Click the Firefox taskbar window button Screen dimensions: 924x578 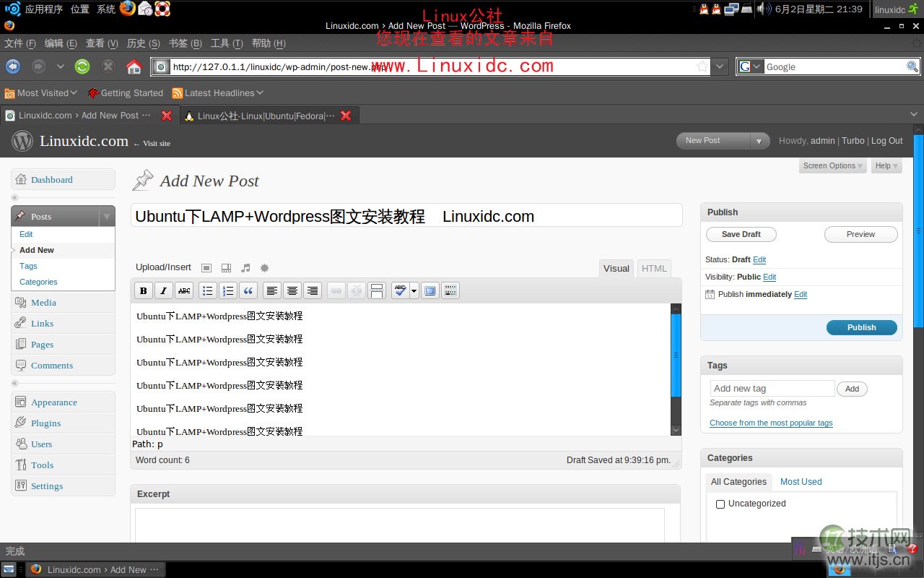(x=95, y=569)
